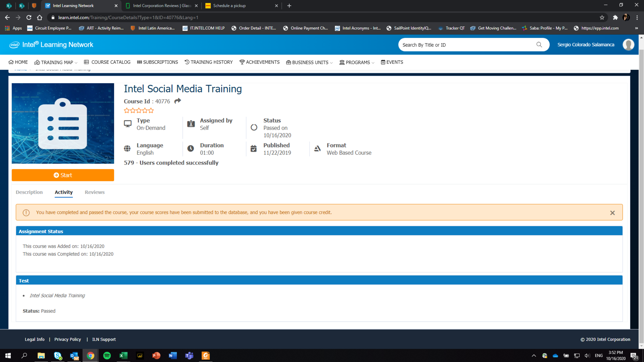Click the share arrow beside Course Id
This screenshot has height=362, width=644.
(178, 101)
